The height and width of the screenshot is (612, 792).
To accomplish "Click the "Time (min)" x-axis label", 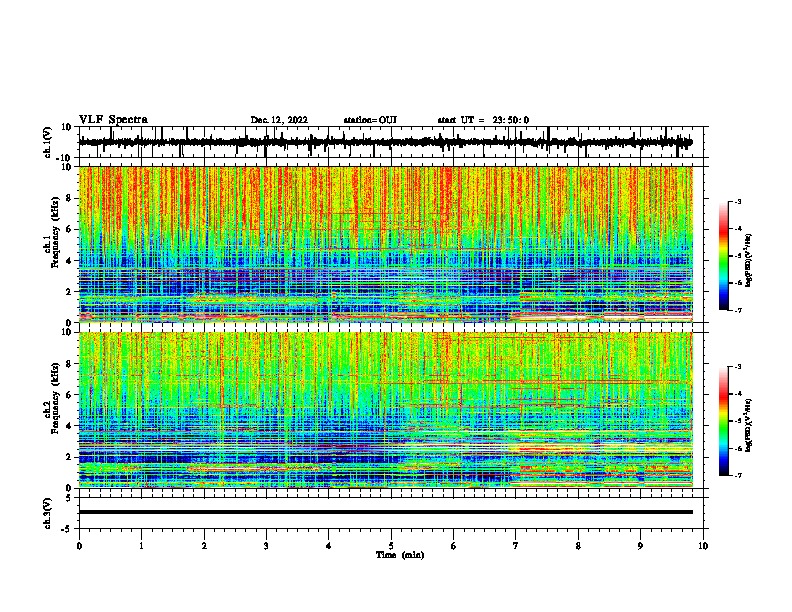I will click(400, 555).
